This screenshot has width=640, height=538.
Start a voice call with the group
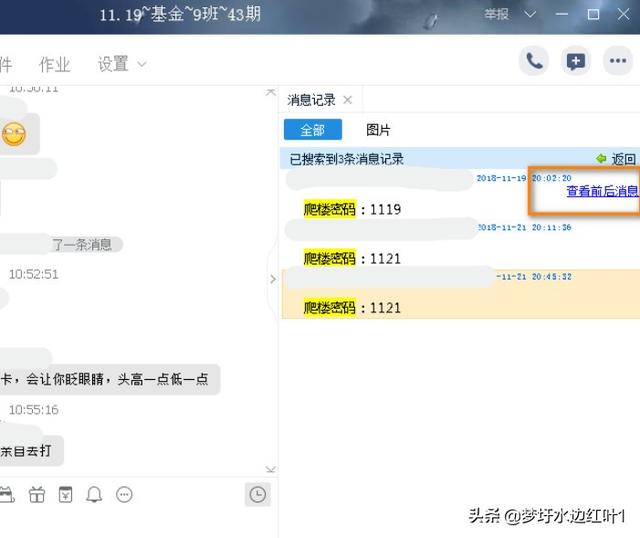point(534,61)
